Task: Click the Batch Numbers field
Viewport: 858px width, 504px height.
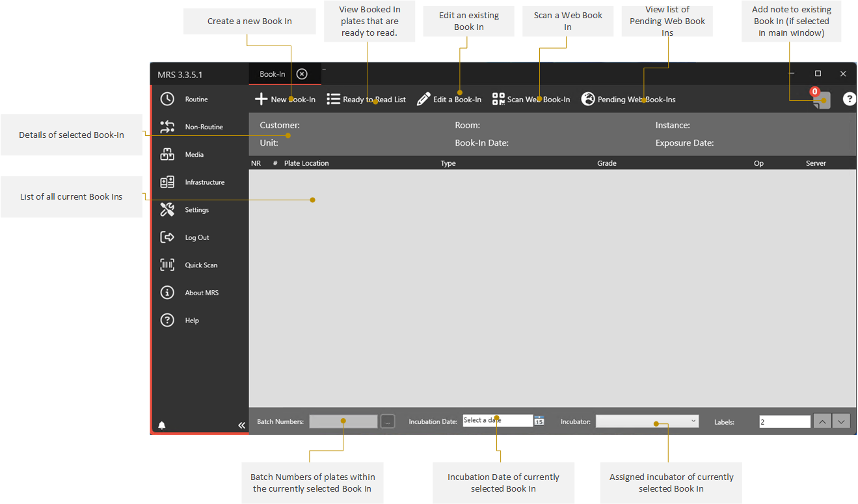Action: click(343, 421)
